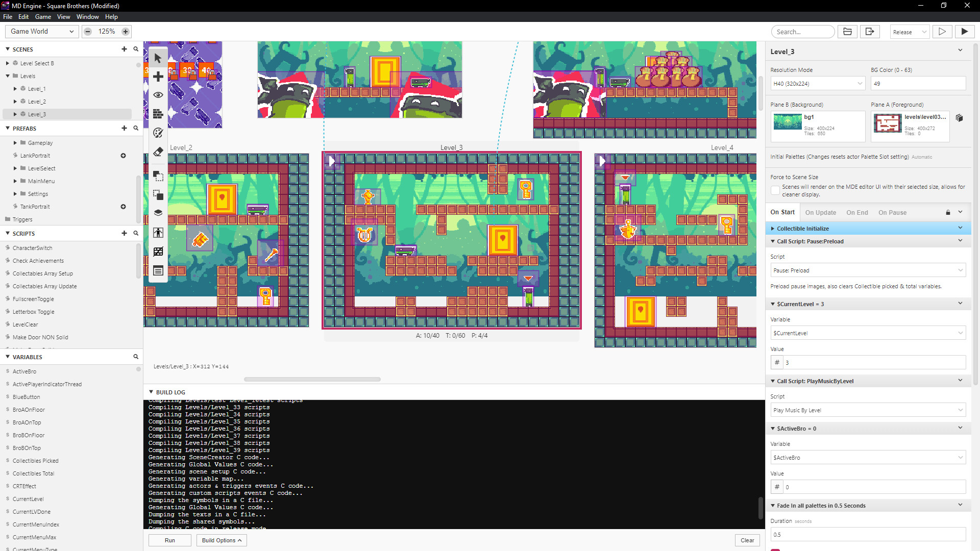Activate the plus add tool in the toolbar
The image size is (980, 551).
point(158,76)
